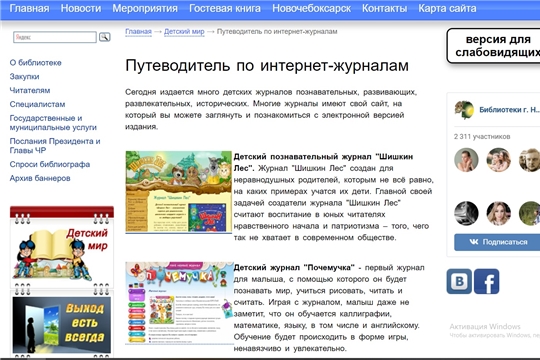
Task: Click the Детский мир breadcrumb link
Action: 184,31
